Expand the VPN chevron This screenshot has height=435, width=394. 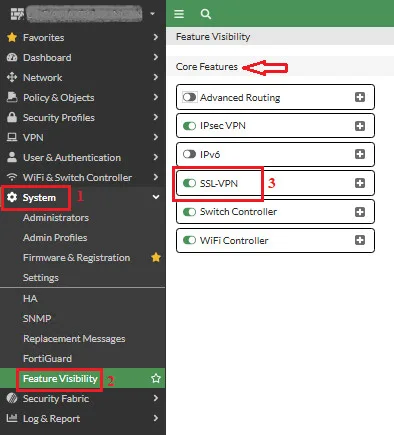point(156,137)
